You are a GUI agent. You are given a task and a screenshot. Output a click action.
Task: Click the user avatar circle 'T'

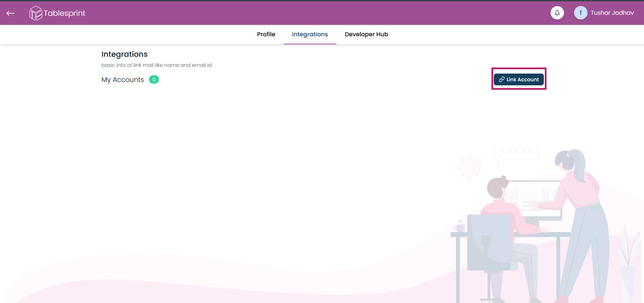point(580,13)
